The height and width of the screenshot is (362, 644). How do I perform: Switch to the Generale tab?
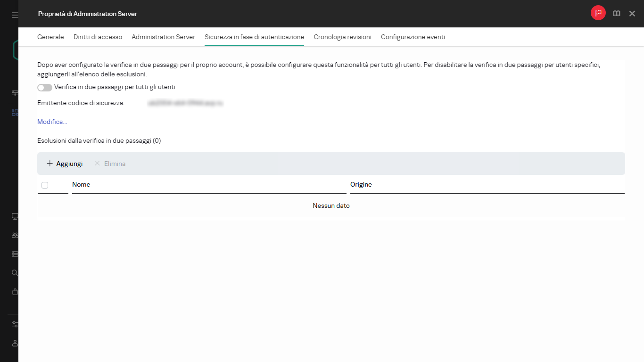tap(50, 37)
